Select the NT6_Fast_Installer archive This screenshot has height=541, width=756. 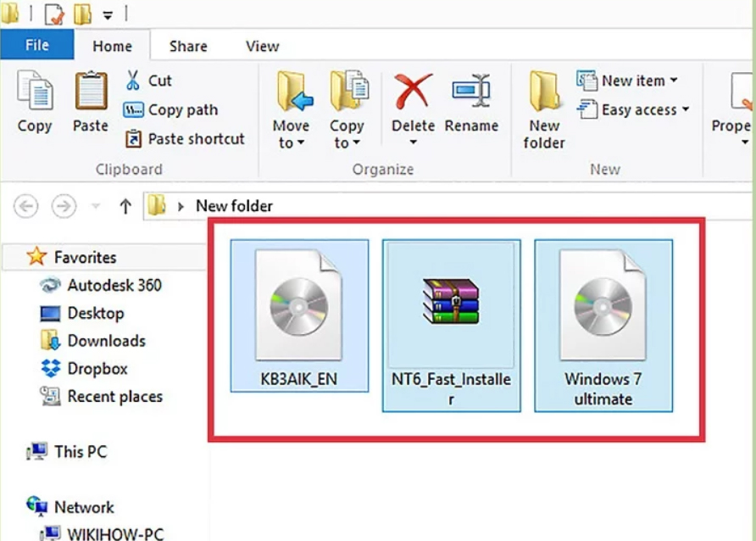[x=451, y=307]
